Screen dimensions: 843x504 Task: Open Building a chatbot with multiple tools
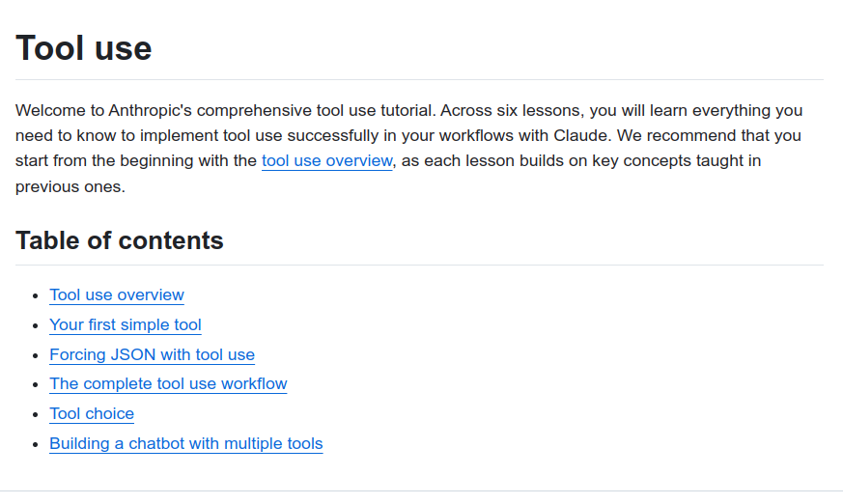pyautogui.click(x=185, y=443)
